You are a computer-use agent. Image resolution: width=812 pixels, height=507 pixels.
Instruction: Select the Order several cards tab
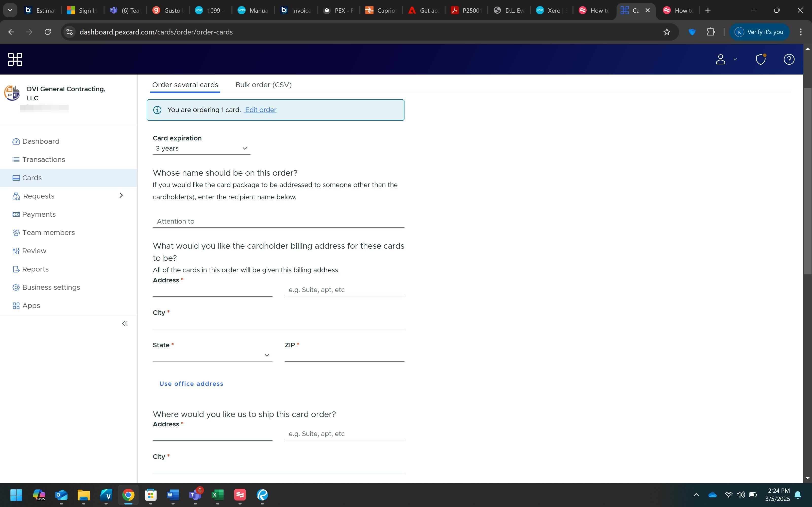click(185, 85)
